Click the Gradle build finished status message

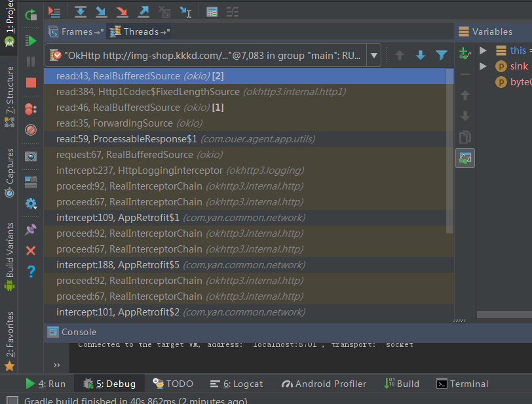coord(136,401)
